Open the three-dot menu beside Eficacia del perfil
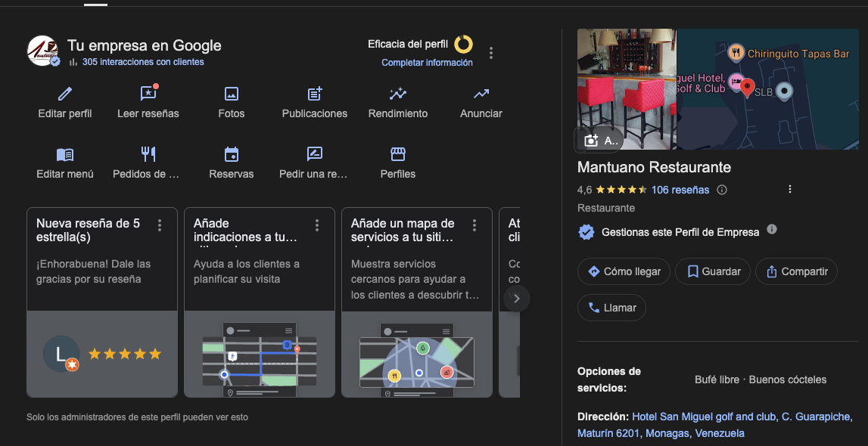Viewport: 868px width, 446px height. (491, 53)
